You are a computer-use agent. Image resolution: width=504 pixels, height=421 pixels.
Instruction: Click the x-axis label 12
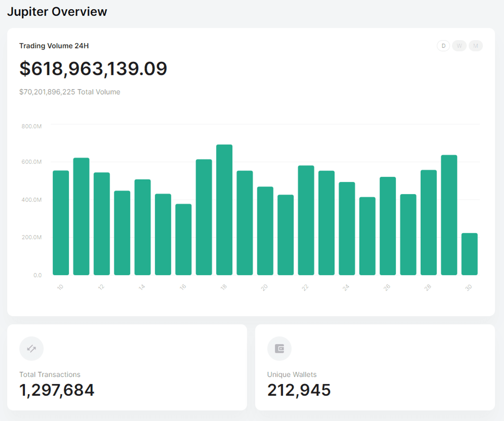tap(101, 287)
